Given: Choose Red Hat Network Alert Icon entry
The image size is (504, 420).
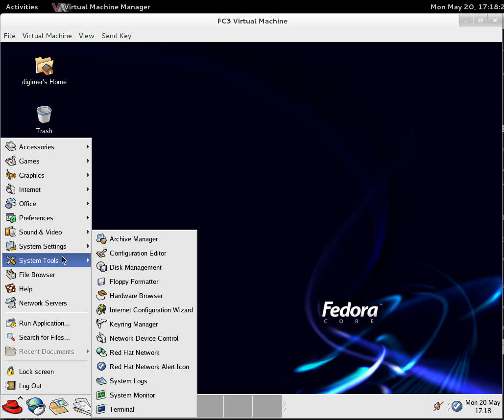Looking at the screenshot, I should pyautogui.click(x=144, y=367).
